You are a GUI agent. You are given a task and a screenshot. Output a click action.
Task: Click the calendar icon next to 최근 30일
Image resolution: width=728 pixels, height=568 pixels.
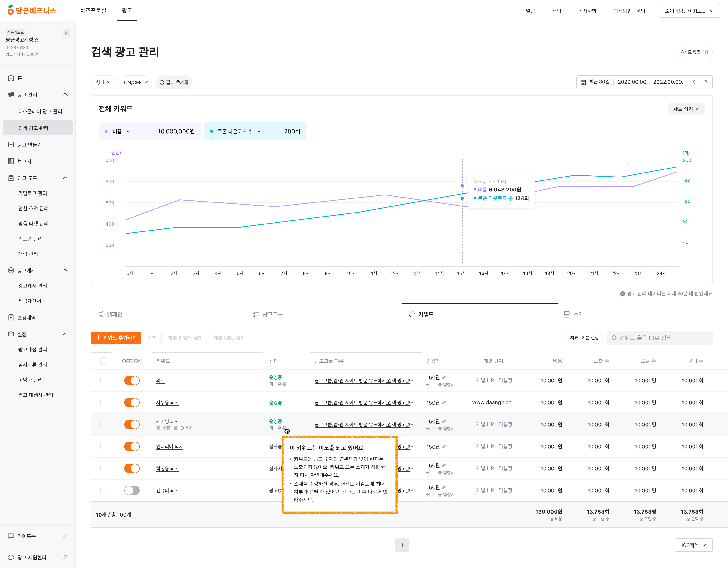(x=583, y=82)
